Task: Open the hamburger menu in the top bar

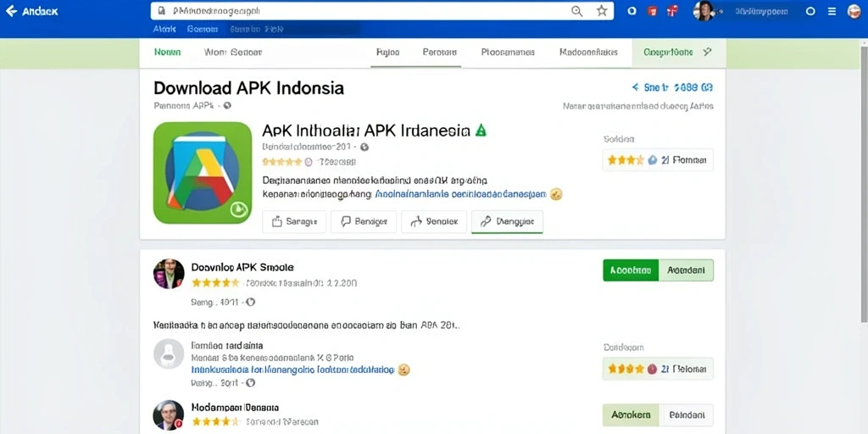Action: (832, 11)
